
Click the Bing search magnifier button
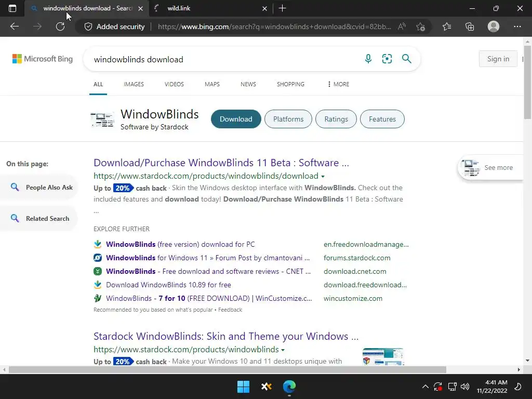[x=406, y=59]
